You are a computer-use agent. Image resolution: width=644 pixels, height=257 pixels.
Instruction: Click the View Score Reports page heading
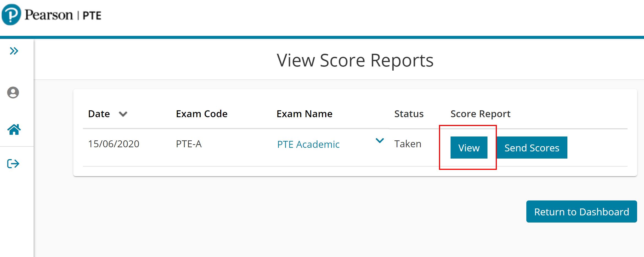coord(355,60)
